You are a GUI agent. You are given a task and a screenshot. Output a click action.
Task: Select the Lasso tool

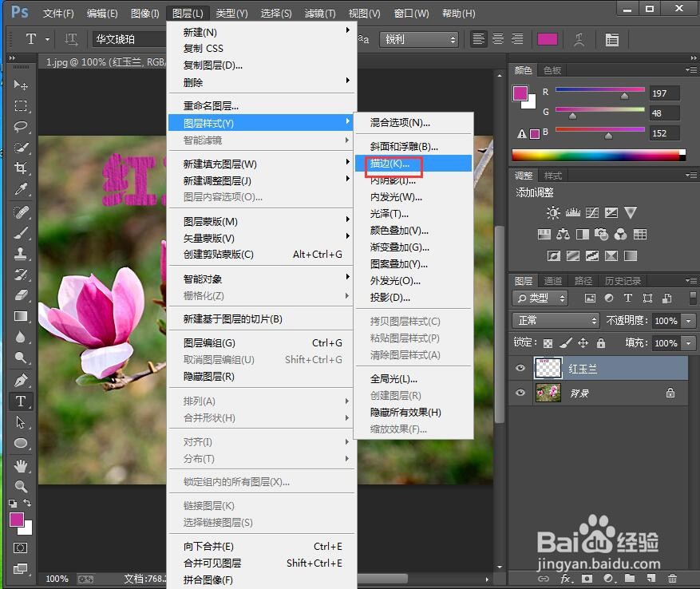[22, 124]
